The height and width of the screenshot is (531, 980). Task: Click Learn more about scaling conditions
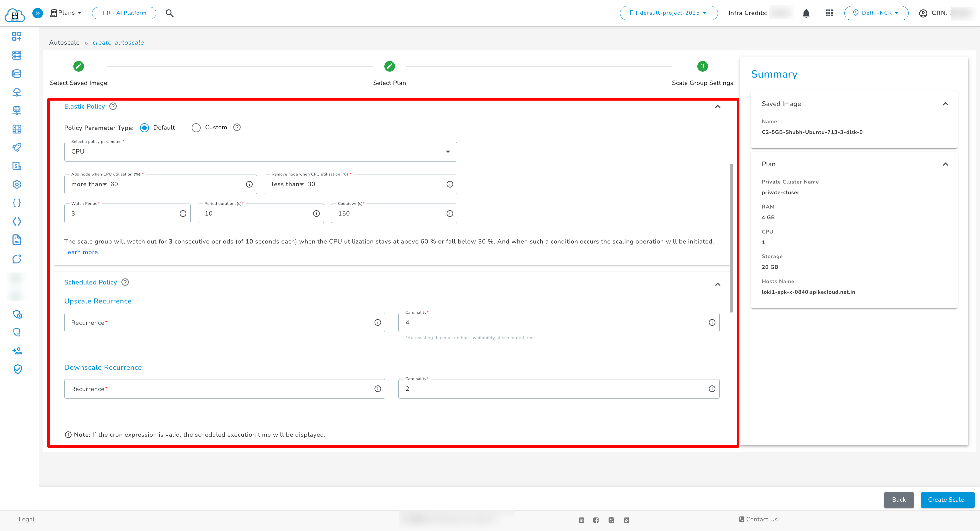click(x=81, y=252)
